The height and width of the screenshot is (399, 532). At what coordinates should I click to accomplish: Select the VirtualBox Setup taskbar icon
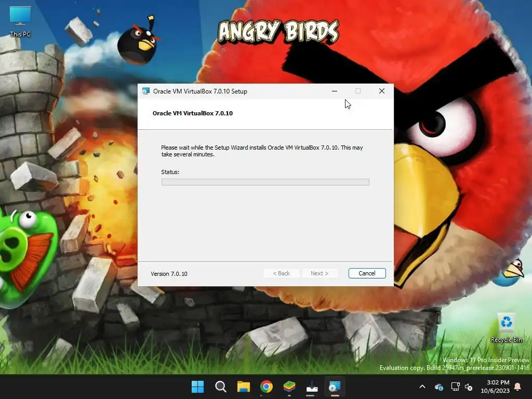click(335, 387)
